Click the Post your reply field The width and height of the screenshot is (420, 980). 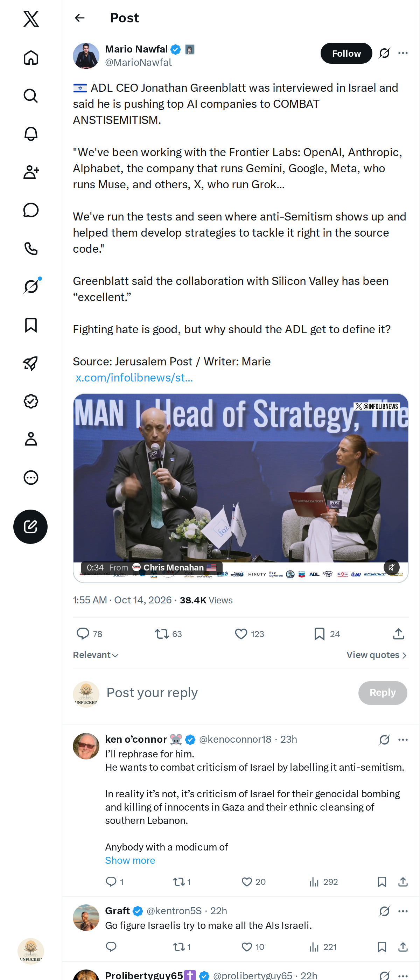click(x=228, y=692)
